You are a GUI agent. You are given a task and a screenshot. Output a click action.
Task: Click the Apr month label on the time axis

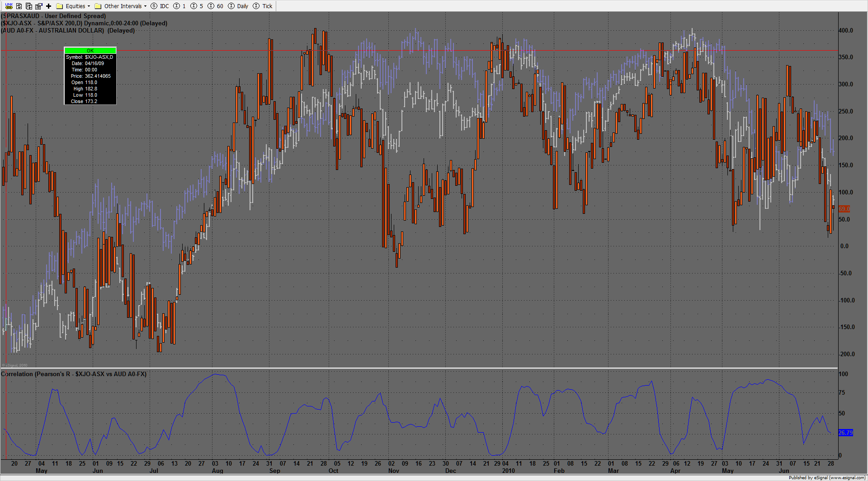675,471
